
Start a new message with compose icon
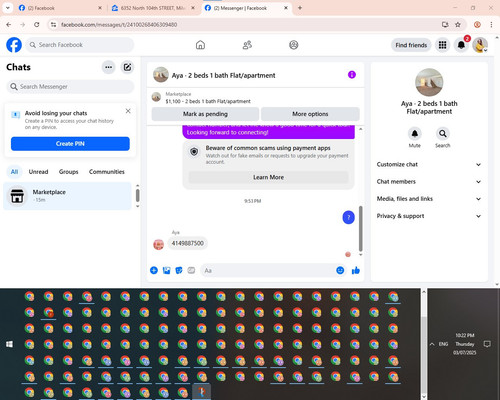[x=127, y=67]
